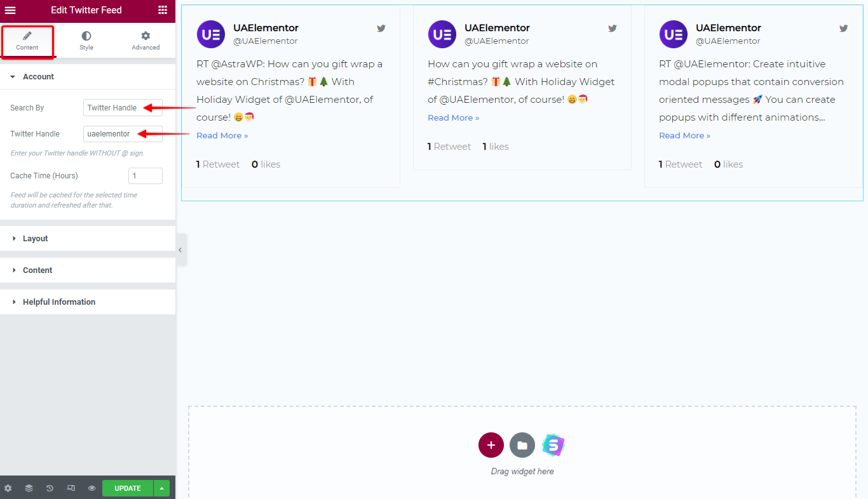Expand the Helpful Information section
Screen dimensions: 868x499
click(x=88, y=302)
